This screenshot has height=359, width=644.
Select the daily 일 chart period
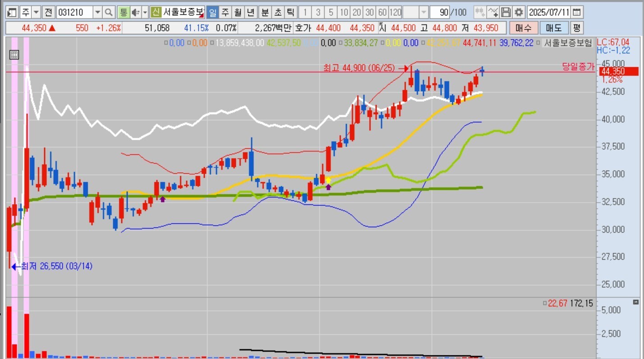pyautogui.click(x=213, y=12)
